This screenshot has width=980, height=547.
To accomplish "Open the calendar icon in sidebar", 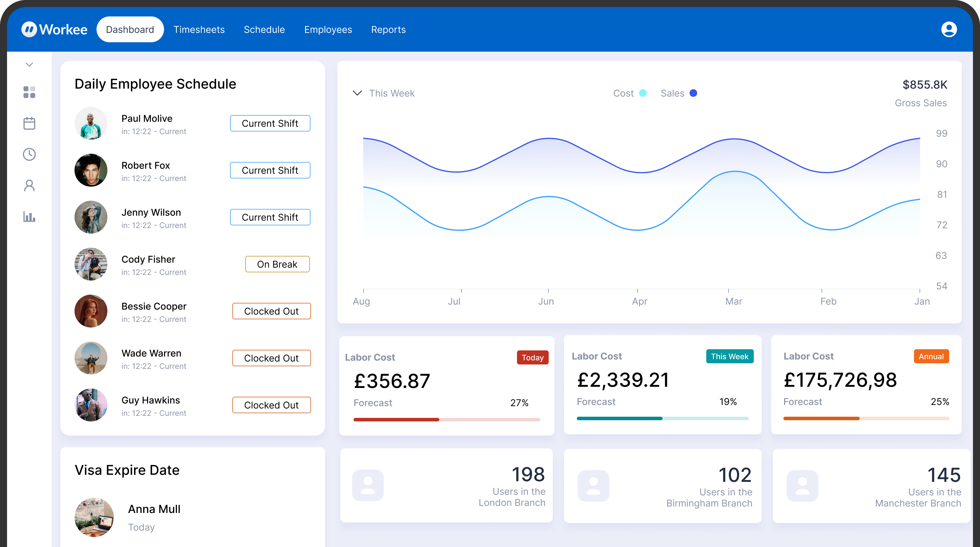I will tap(29, 123).
